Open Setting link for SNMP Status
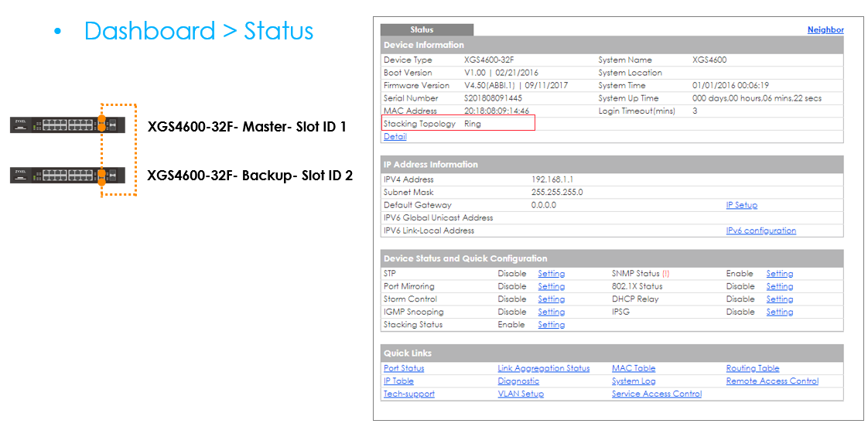This screenshot has height=427, width=868. (x=780, y=274)
